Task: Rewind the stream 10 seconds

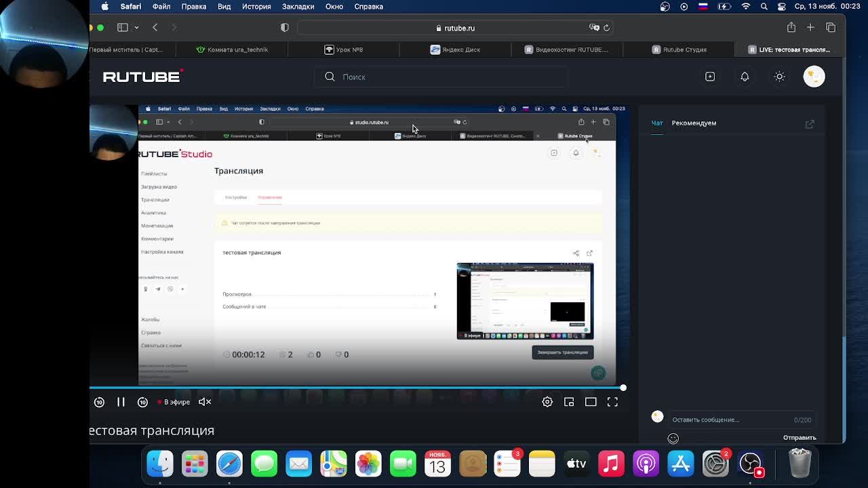Action: [x=99, y=402]
